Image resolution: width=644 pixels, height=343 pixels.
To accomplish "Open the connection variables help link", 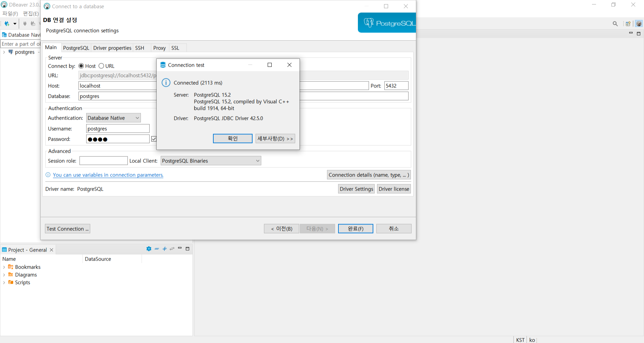I will (x=108, y=175).
